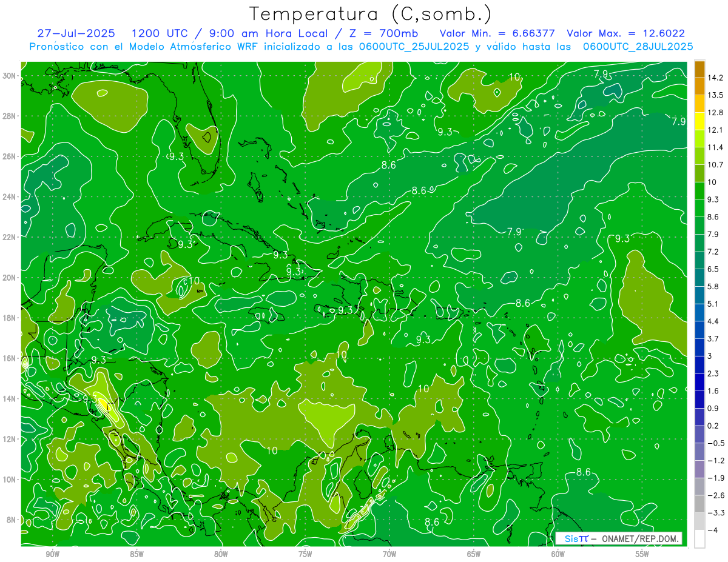Click the 24N latitude axis label

[x=9, y=197]
